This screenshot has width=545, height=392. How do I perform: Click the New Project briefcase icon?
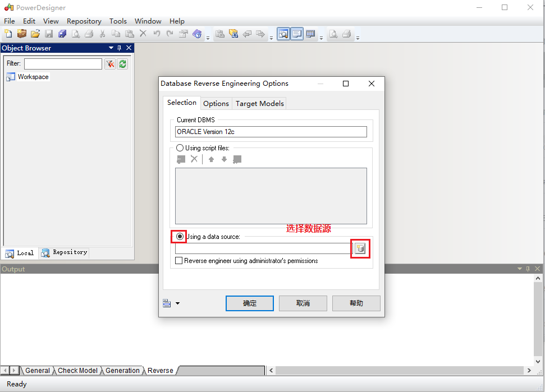21,34
